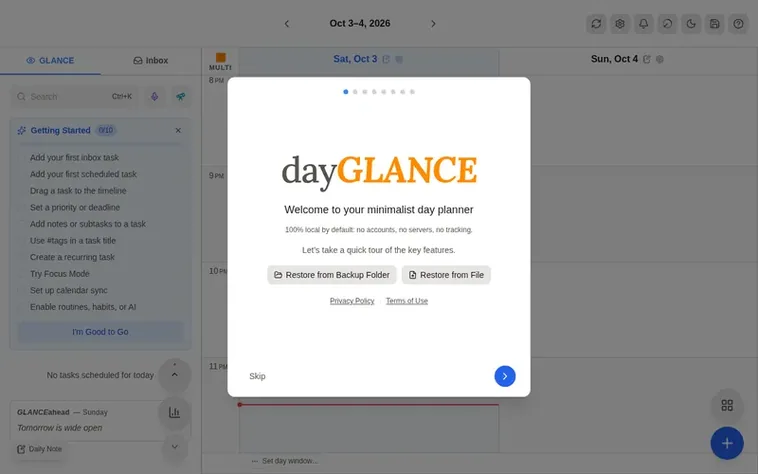Go to the previous date range arrow

click(287, 24)
